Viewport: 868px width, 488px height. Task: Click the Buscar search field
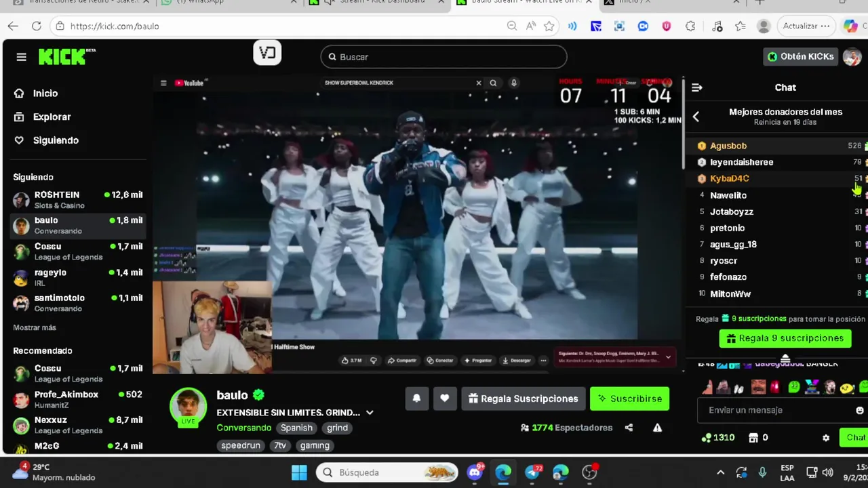443,57
